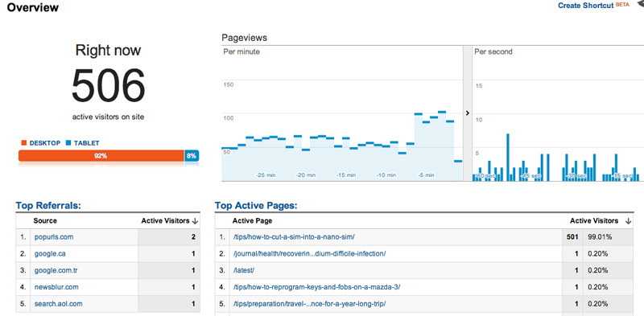The width and height of the screenshot is (644, 316).
Task: Open the search.aol.com referral source
Action: pos(59,304)
